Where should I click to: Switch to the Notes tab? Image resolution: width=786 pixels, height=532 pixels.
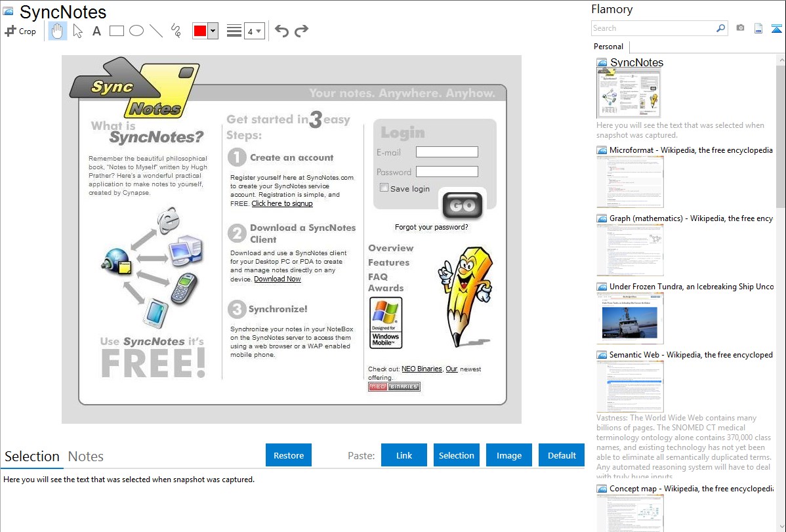pos(86,457)
